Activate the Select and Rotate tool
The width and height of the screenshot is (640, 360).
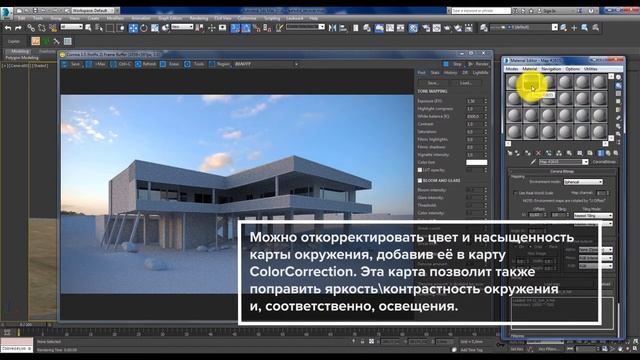coord(144,28)
